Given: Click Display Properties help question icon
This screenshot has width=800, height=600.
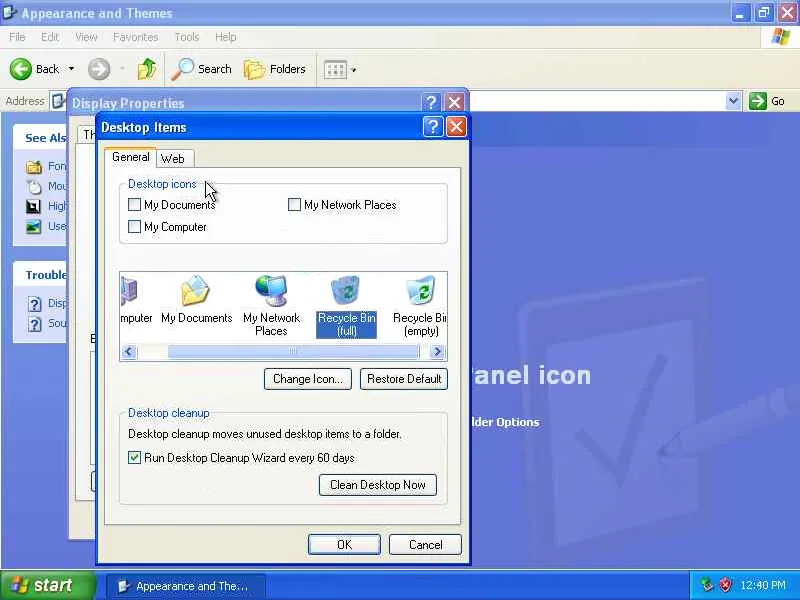Looking at the screenshot, I should pyautogui.click(x=431, y=103).
